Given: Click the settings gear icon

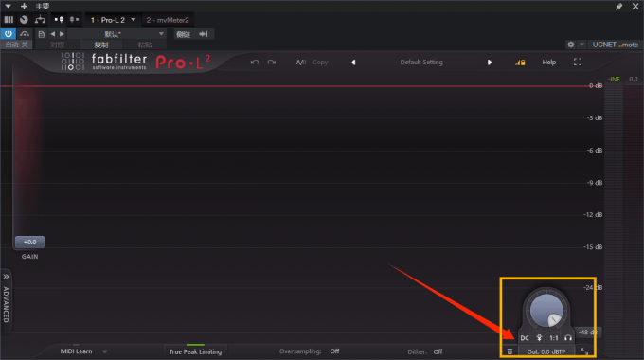Looking at the screenshot, I should click(x=570, y=45).
